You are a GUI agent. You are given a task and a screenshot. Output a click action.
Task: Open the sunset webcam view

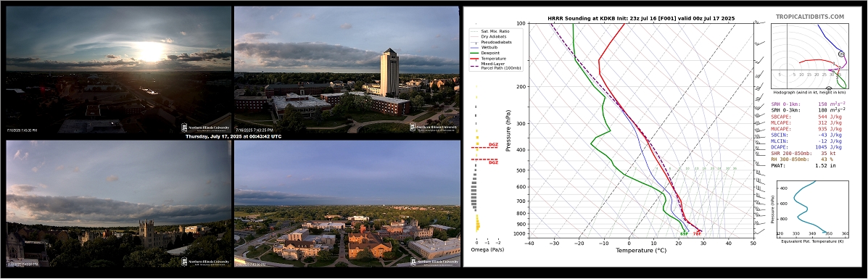click(x=118, y=70)
